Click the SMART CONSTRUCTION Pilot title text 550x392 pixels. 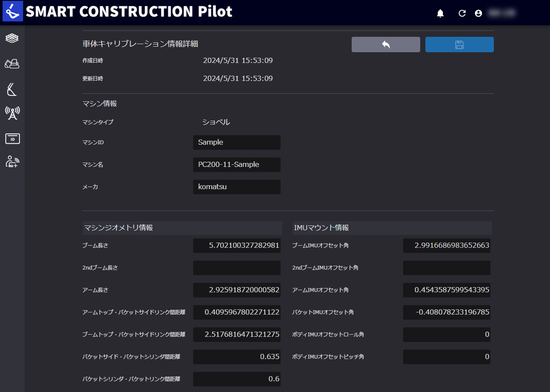(x=129, y=11)
